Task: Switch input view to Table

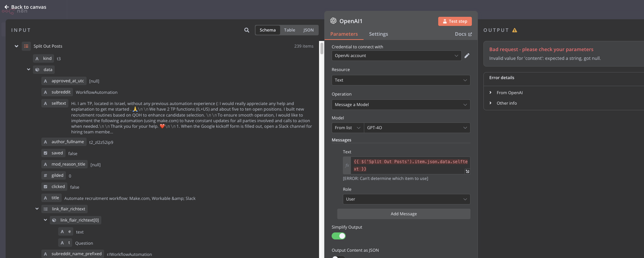Action: click(290, 30)
